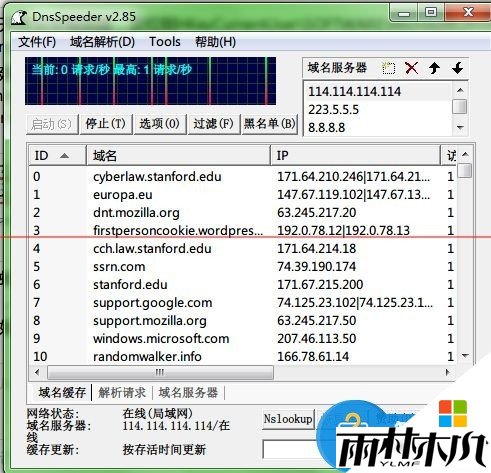
Task: Click the Nslookup button
Action: tap(288, 419)
